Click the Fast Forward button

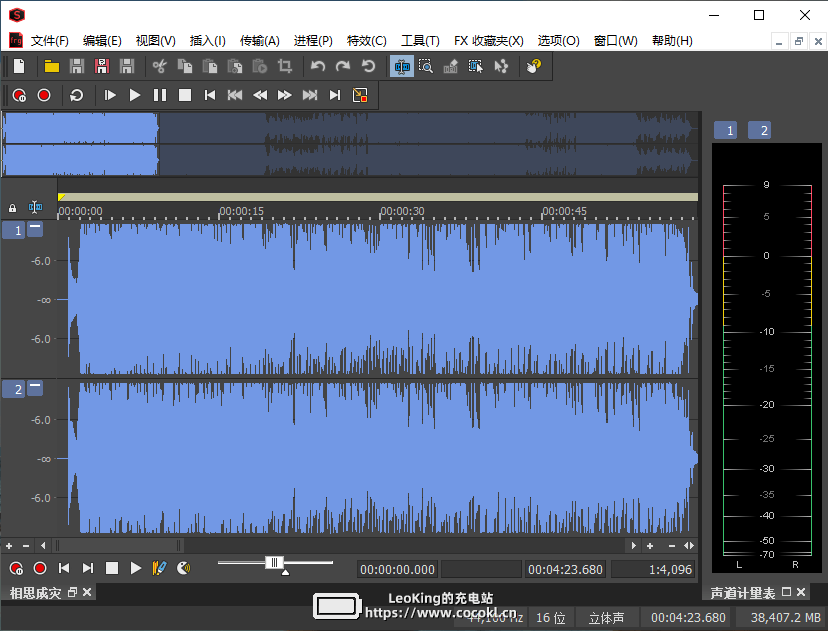point(285,95)
